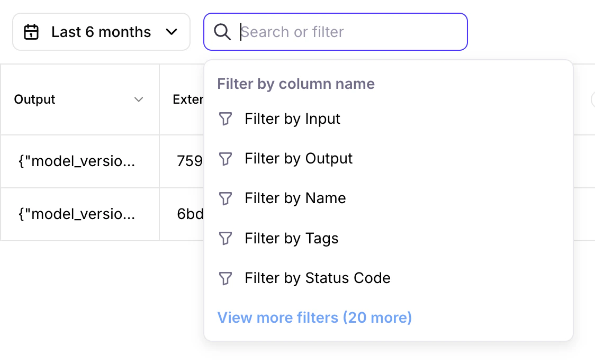Screen dimensions: 595x364
Task: Choose Filter by Name option
Action: (x=295, y=198)
